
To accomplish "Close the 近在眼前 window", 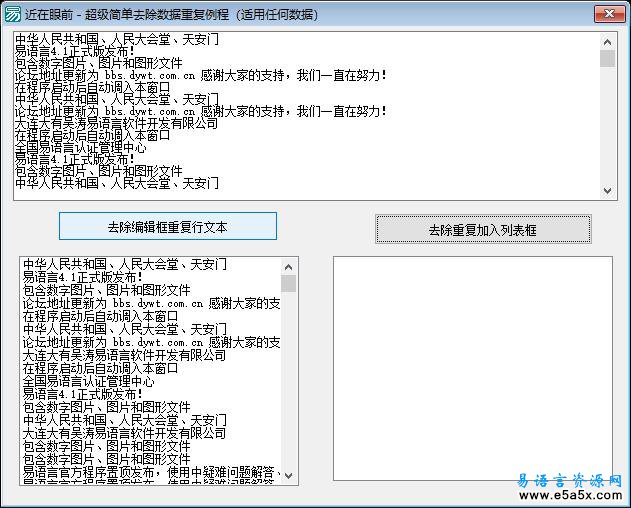I will coord(609,14).
